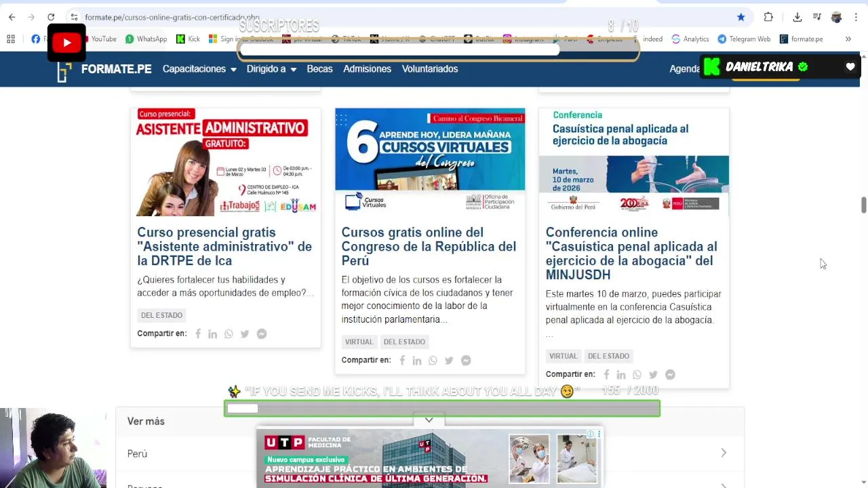
Task: Collapse the bottom ad with the chevron
Action: [x=429, y=420]
